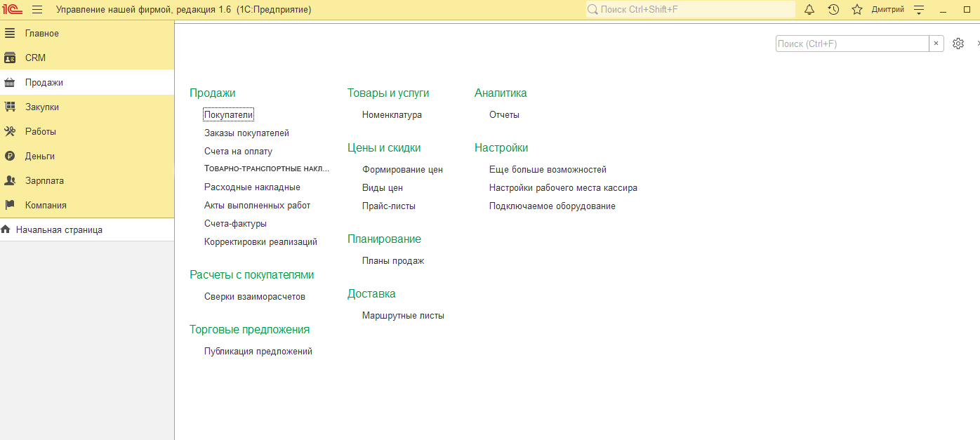Select the Зарплата section
Image resolution: width=980 pixels, height=440 pixels.
(44, 180)
